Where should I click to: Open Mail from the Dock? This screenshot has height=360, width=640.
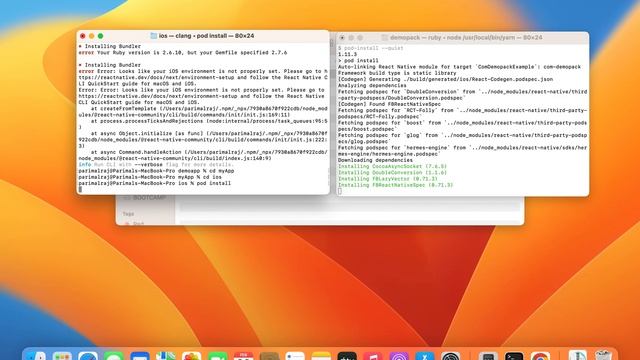point(140,356)
